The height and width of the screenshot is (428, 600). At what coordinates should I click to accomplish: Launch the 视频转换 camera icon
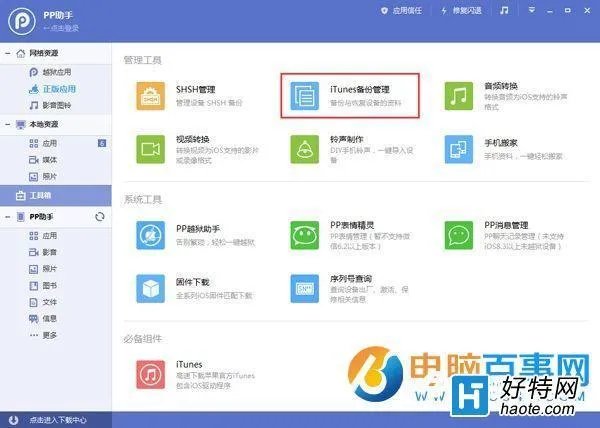click(x=150, y=149)
